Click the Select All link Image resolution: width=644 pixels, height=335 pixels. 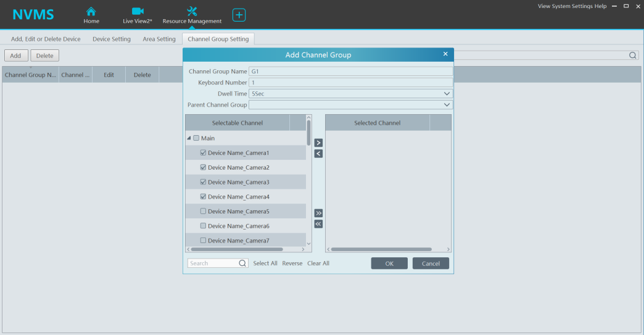[265, 263]
